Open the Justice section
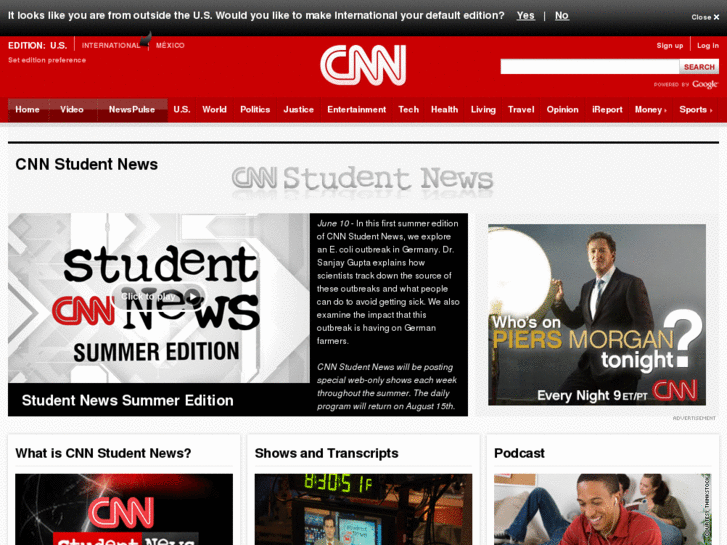Viewport: 727px width, 545px height. [299, 110]
